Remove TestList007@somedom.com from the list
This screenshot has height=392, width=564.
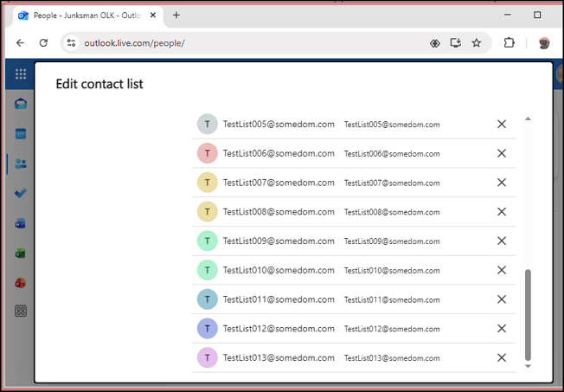tap(502, 183)
